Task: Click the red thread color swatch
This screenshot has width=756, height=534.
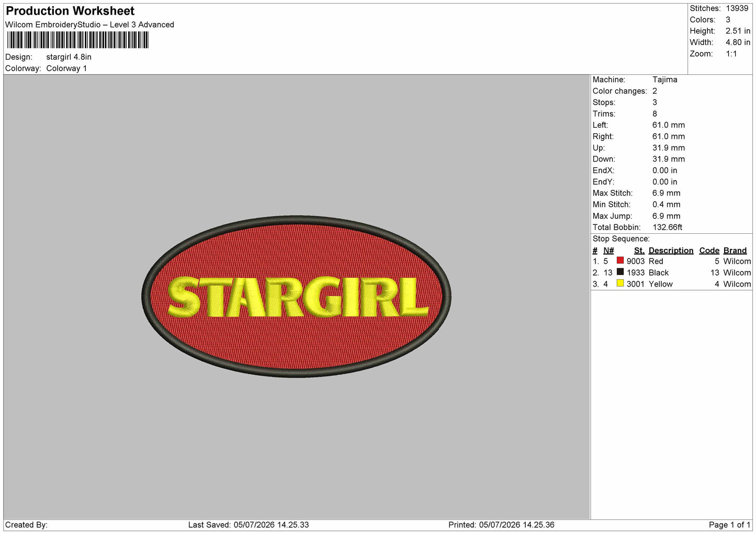Action: click(x=620, y=260)
